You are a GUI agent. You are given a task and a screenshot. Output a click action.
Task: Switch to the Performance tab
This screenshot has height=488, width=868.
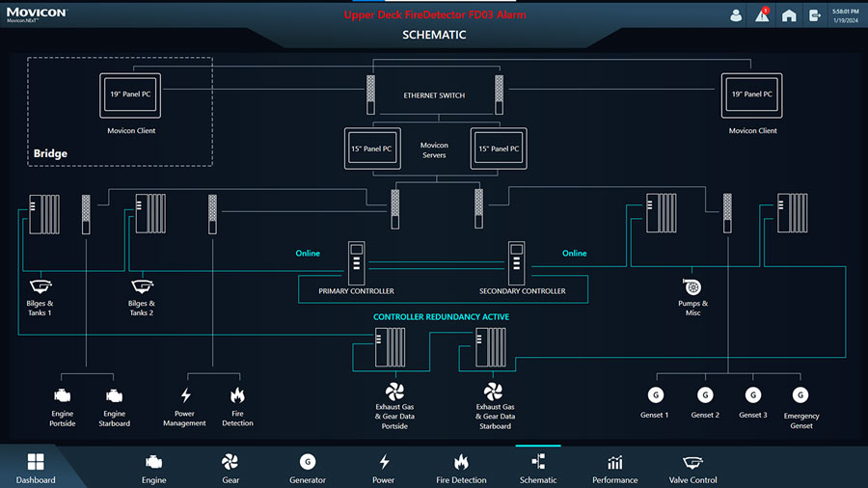[615, 469]
